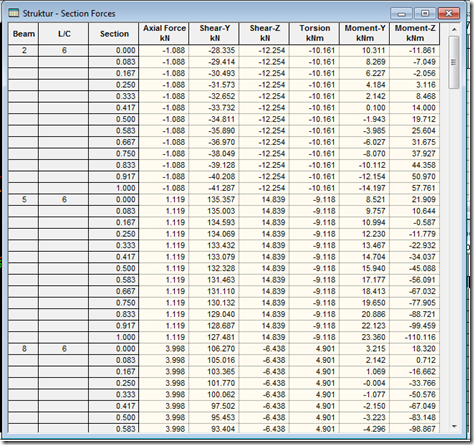Image resolution: width=474 pixels, height=445 pixels.
Task: Click Moment-Z value 37.927
Action: tap(415, 154)
